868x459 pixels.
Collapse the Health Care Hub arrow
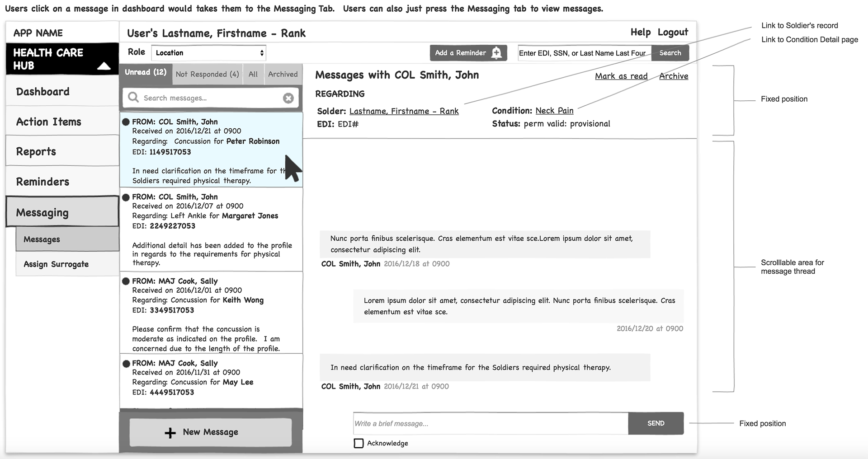click(x=104, y=66)
